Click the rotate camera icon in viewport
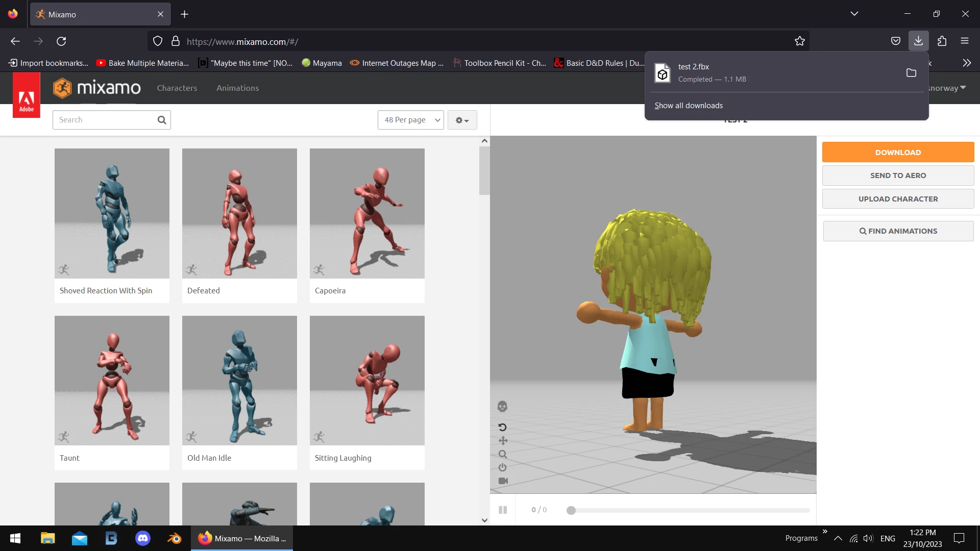 click(502, 427)
